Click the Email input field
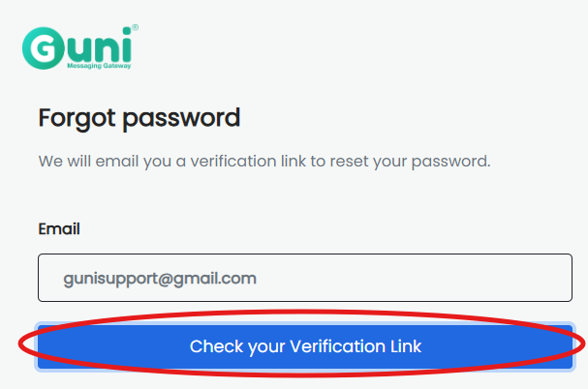The width and height of the screenshot is (588, 389). pyautogui.click(x=305, y=278)
